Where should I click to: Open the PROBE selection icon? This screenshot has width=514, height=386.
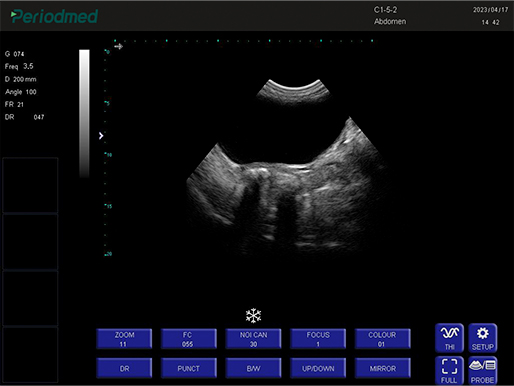[483, 370]
